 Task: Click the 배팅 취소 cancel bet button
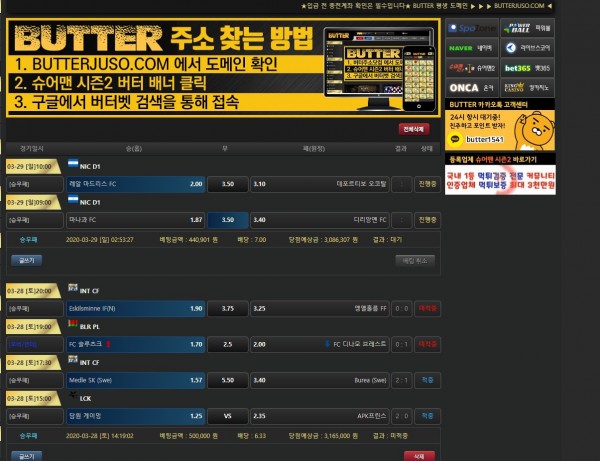click(x=415, y=260)
